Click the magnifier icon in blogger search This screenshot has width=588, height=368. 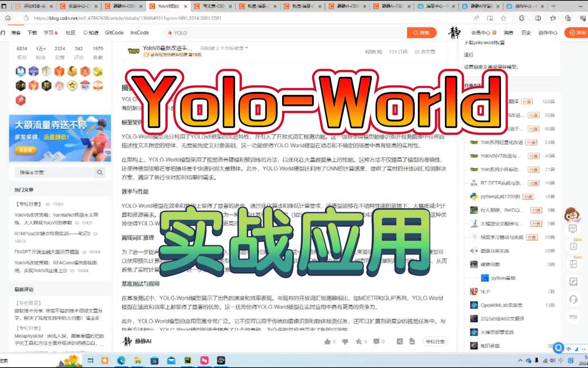[x=100, y=172]
